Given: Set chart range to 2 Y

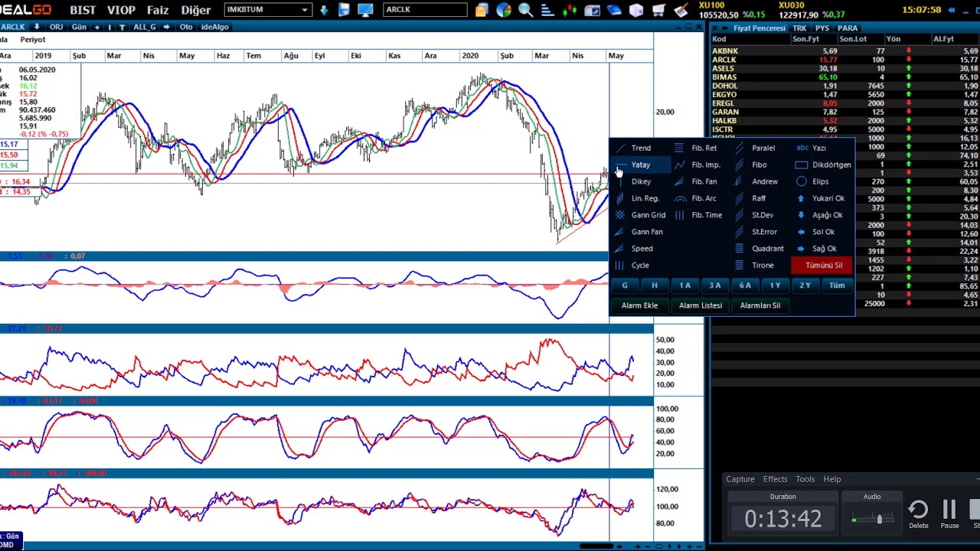Looking at the screenshot, I should (x=805, y=286).
